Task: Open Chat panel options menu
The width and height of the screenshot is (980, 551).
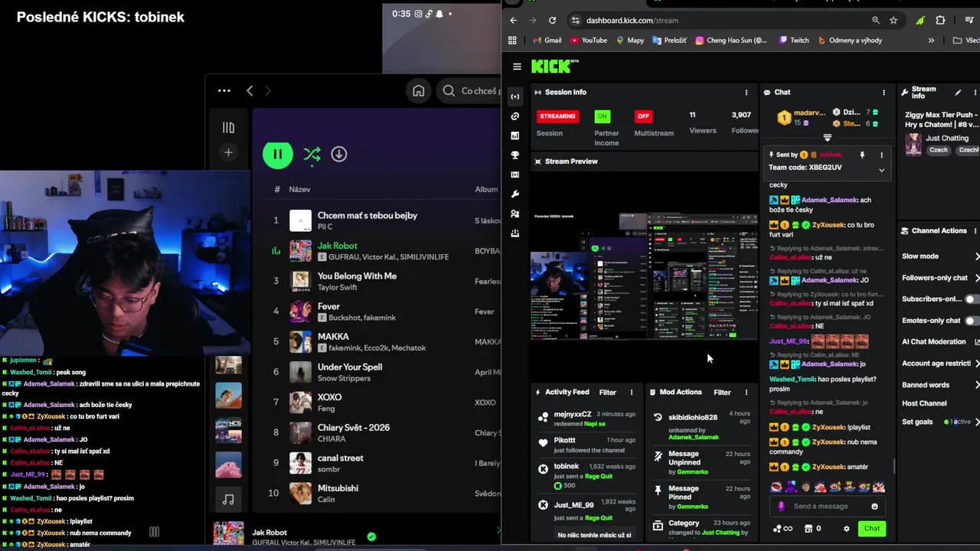Action: coord(884,93)
